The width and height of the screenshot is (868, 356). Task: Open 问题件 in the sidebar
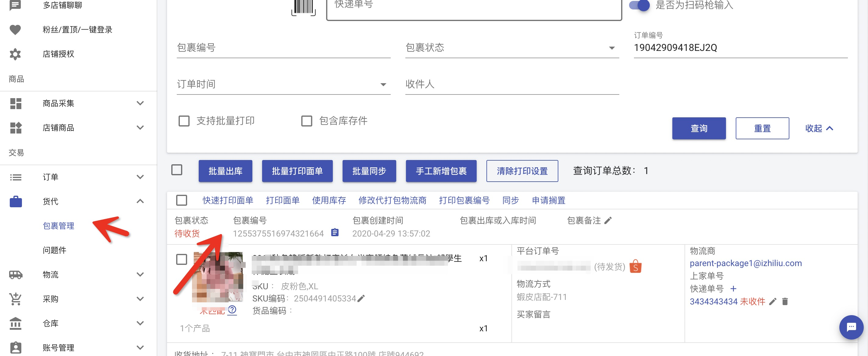(54, 250)
